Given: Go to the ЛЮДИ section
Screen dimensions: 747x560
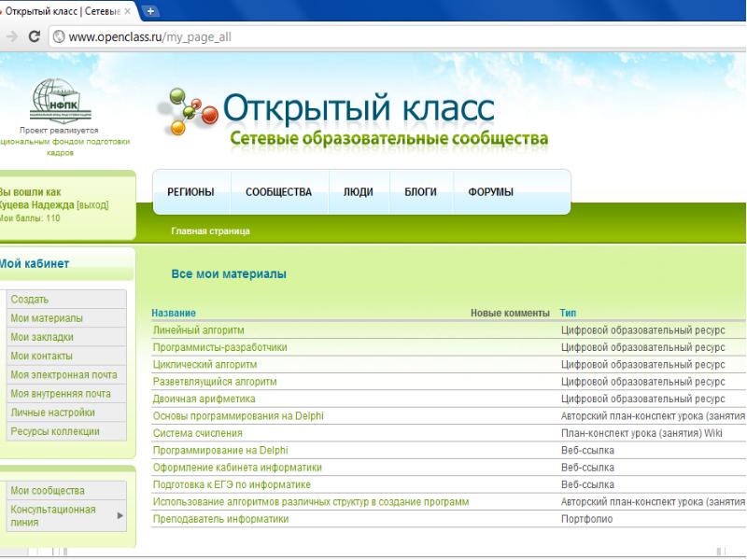Looking at the screenshot, I should coord(358,192).
